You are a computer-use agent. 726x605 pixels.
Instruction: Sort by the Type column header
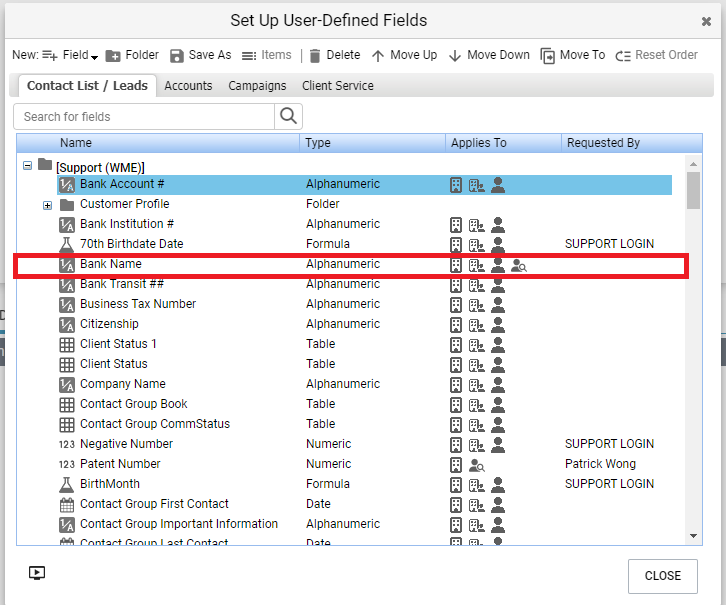tap(373, 143)
